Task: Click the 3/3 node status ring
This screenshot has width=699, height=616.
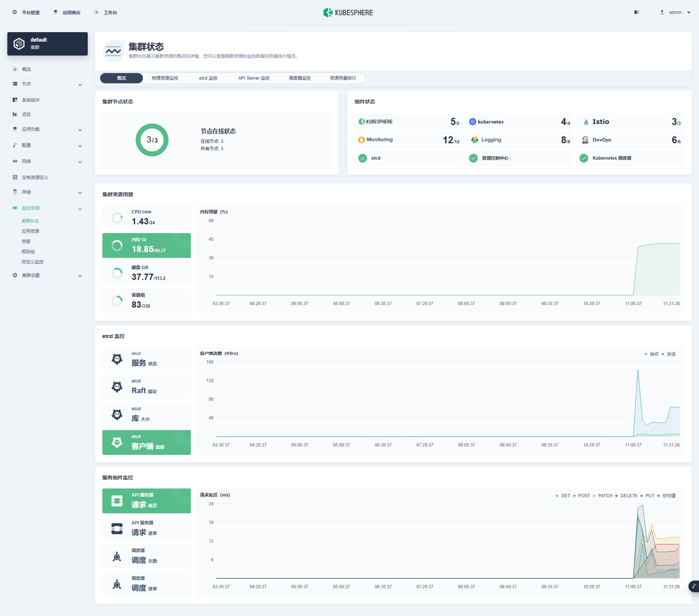Action: (x=152, y=140)
